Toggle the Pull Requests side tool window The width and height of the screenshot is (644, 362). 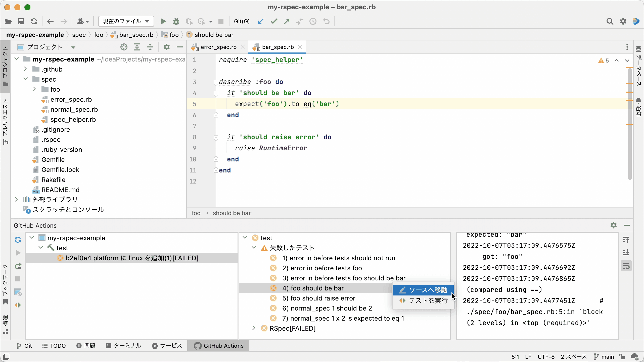[x=5, y=122]
